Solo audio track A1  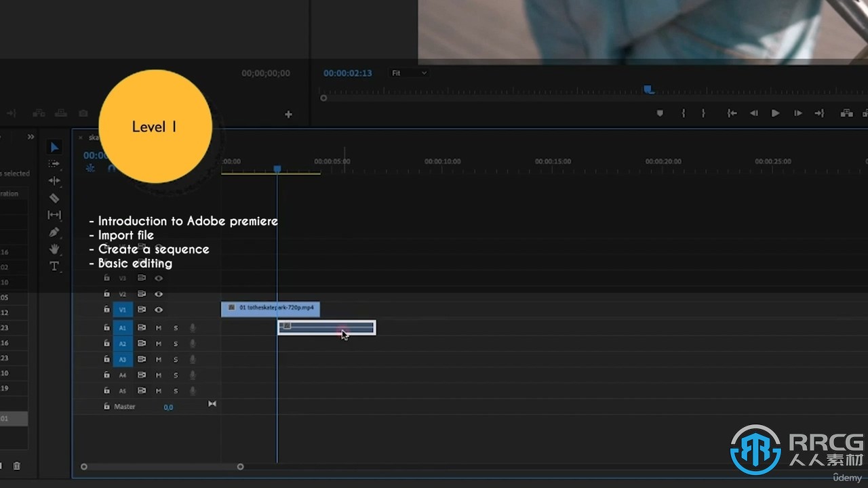pyautogui.click(x=176, y=328)
